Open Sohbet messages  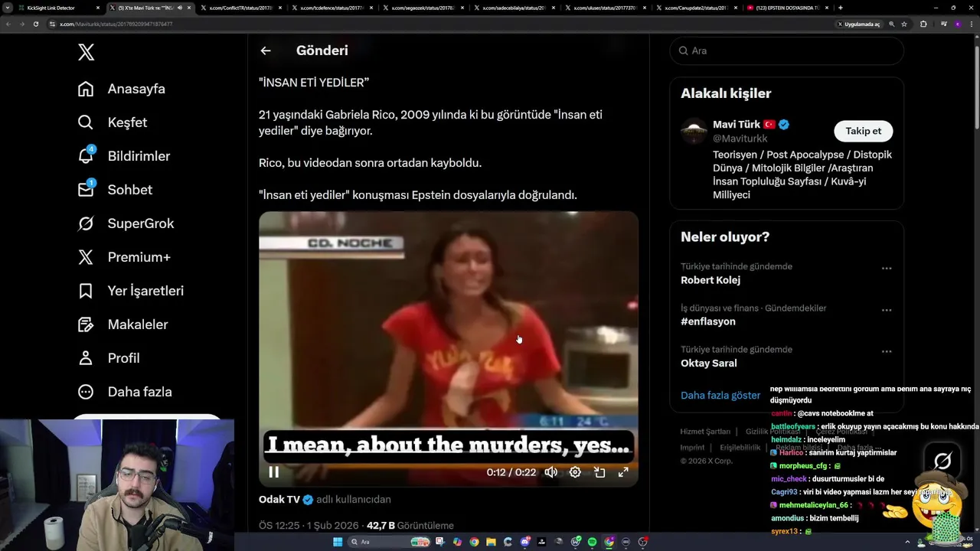click(115, 190)
